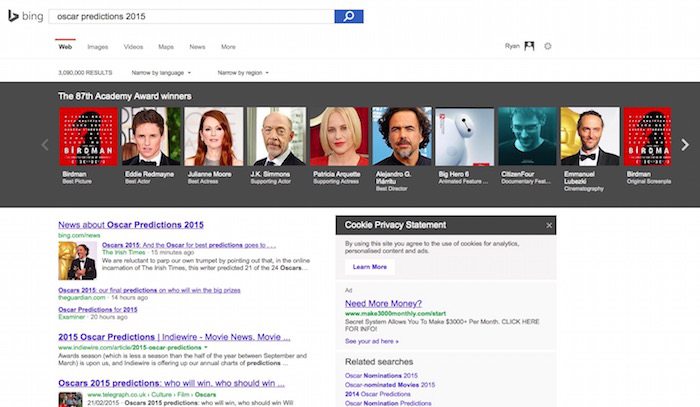Expand the arrow next to indiewire.com URL

tap(206, 347)
